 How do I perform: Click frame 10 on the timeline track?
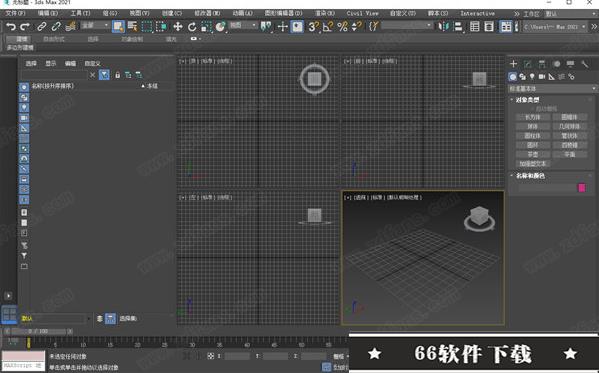point(83,343)
